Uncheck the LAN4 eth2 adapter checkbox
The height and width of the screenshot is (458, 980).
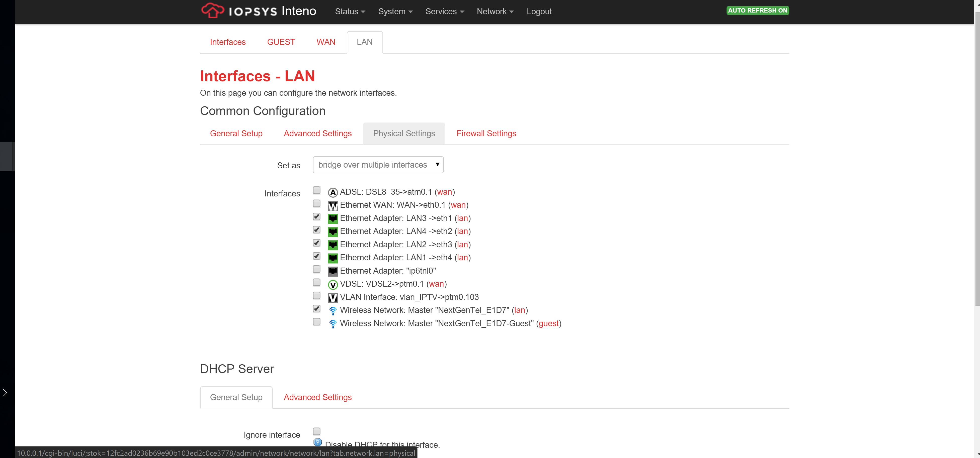point(316,230)
